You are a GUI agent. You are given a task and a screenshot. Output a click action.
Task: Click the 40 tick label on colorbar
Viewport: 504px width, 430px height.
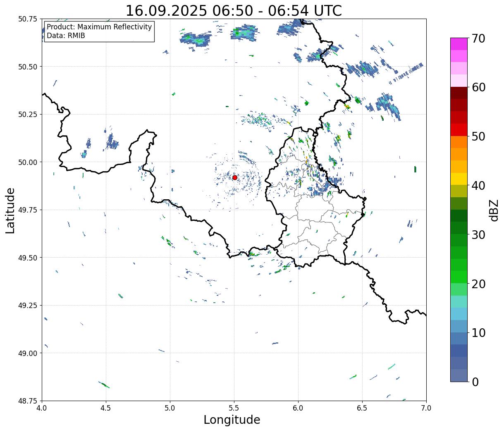(478, 186)
